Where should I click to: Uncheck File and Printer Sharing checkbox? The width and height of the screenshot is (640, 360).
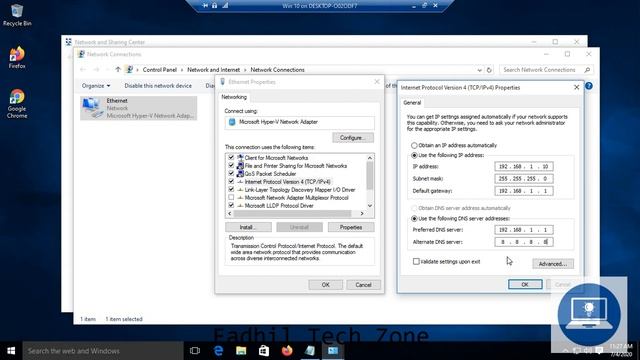tap(231, 166)
